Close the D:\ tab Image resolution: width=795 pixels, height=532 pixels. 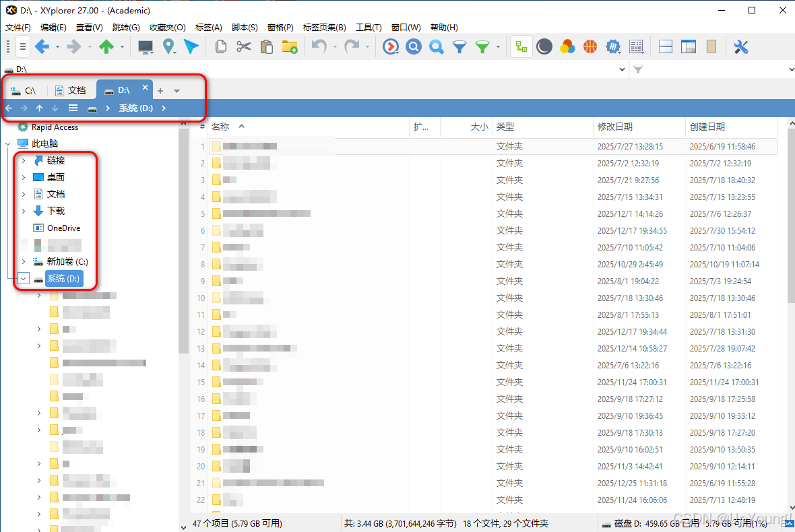[145, 87]
